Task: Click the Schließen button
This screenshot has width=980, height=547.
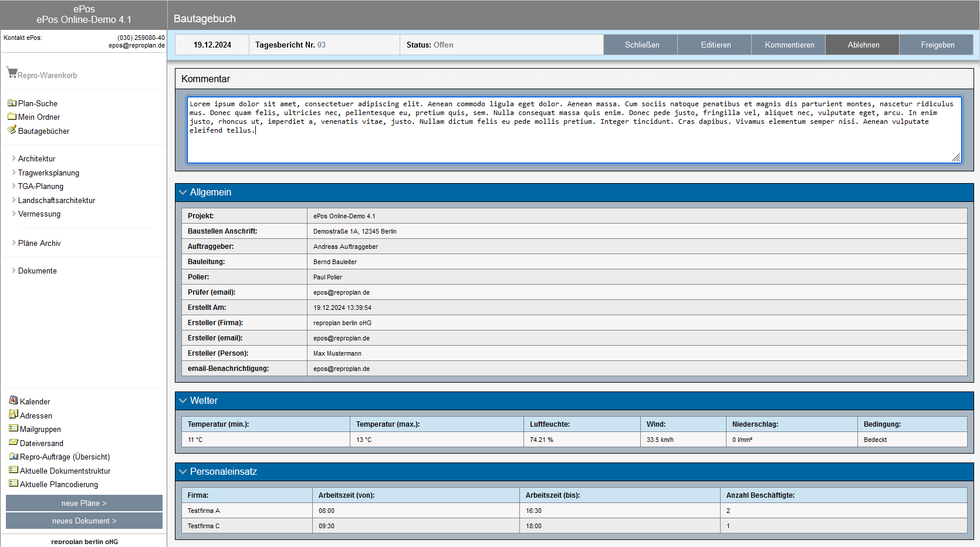Action: coord(641,45)
